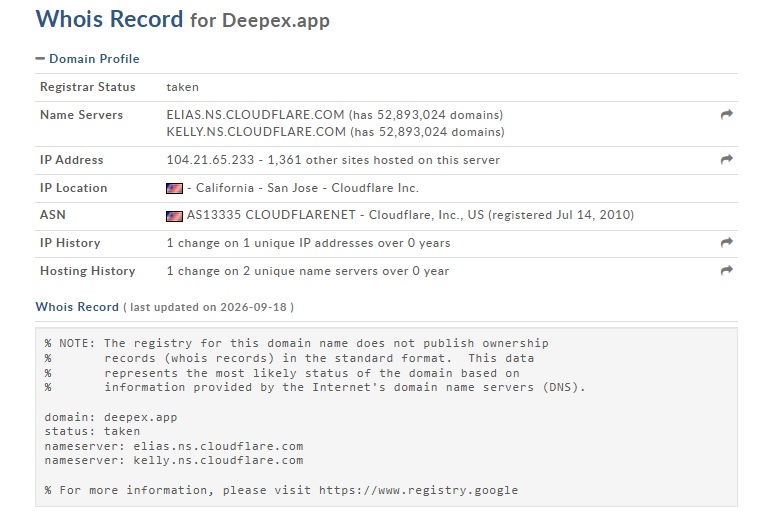Click the ELIAS.NS.CLOUDFLARE.COM name server entry
Image resolution: width=778 pixels, height=511 pixels.
pos(255,115)
